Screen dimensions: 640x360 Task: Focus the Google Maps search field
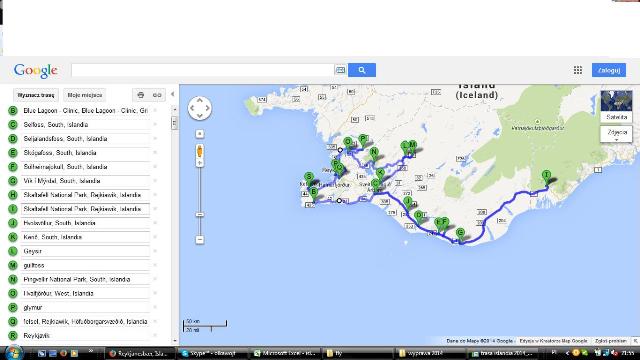(203, 70)
